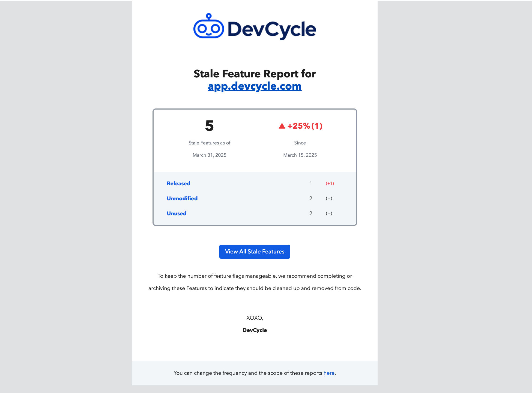
Task: Click the Stale Feature Report heading
Action: coord(255,74)
